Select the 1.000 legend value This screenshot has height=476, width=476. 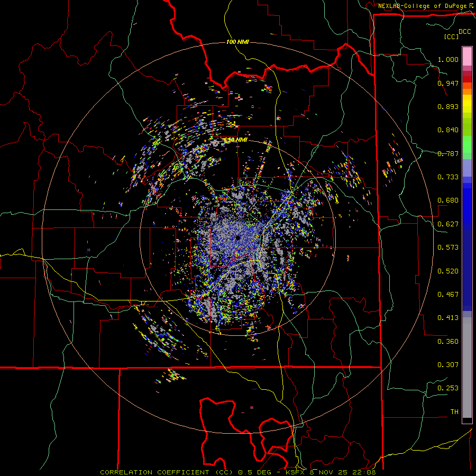click(448, 59)
